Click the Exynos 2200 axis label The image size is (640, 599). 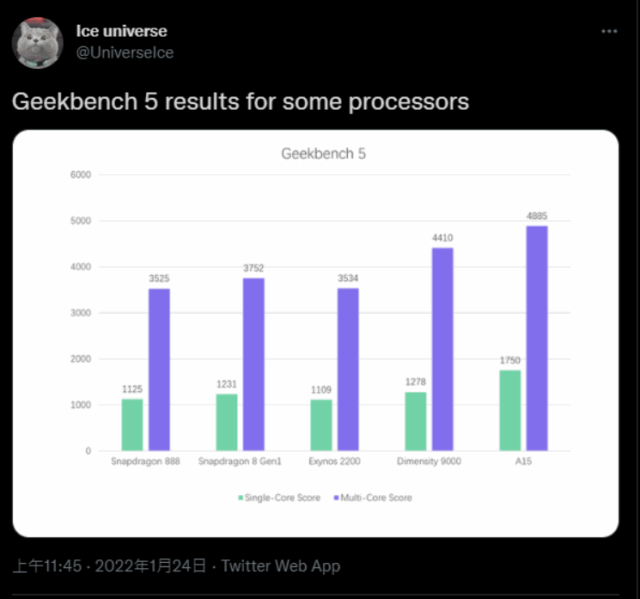click(334, 462)
